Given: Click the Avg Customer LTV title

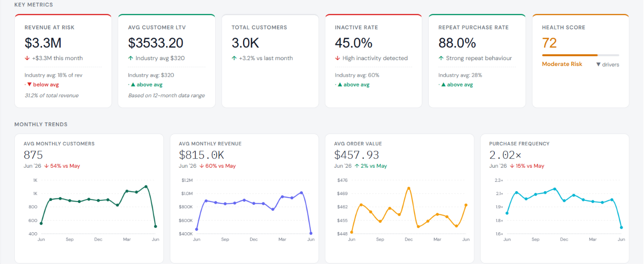Looking at the screenshot, I should (156, 27).
